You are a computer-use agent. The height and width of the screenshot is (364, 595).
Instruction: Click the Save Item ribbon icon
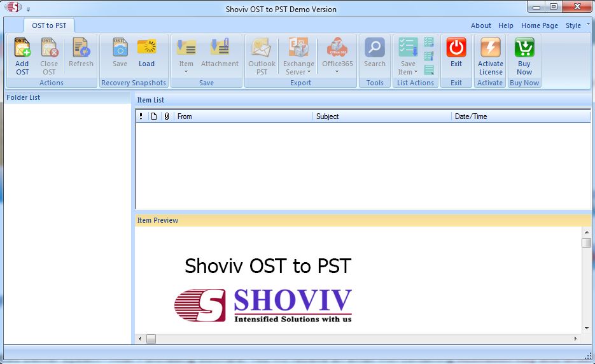pos(186,47)
